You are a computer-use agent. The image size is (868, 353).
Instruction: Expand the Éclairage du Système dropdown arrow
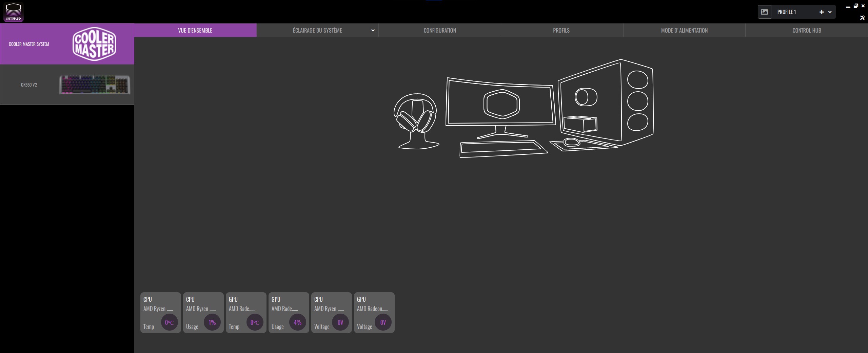pyautogui.click(x=373, y=31)
